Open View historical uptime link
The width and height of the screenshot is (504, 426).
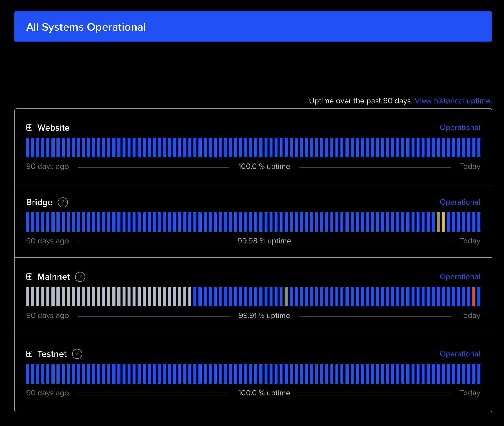tap(453, 101)
